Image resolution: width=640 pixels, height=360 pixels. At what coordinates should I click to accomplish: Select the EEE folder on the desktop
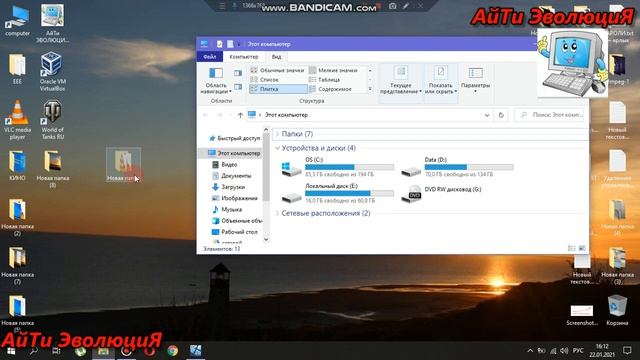pos(17,69)
